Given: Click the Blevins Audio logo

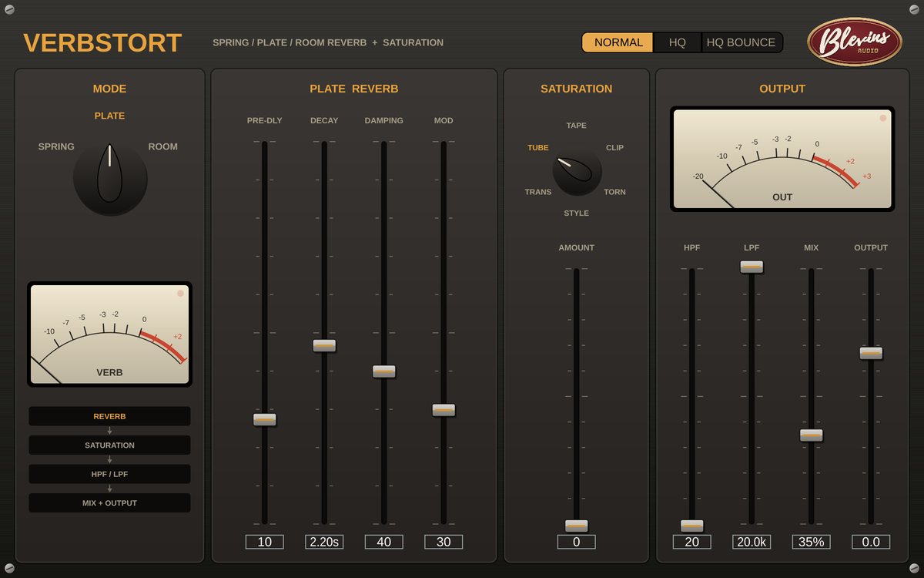Looking at the screenshot, I should pos(854,42).
